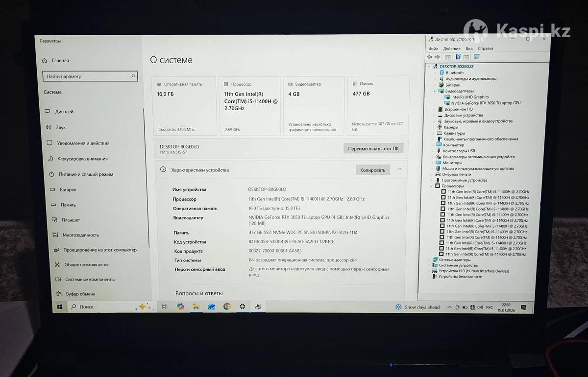Image resolution: width=588 pixels, height=377 pixels.
Task: Click the Главная home icon in Settings
Action: pyautogui.click(x=45, y=61)
